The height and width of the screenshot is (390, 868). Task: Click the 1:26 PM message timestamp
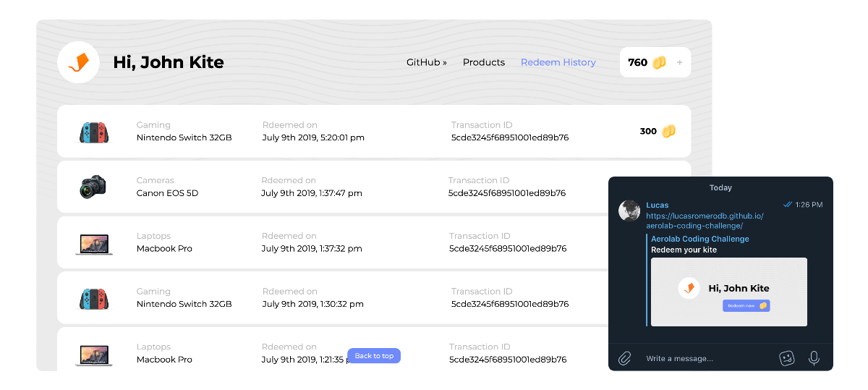point(809,205)
